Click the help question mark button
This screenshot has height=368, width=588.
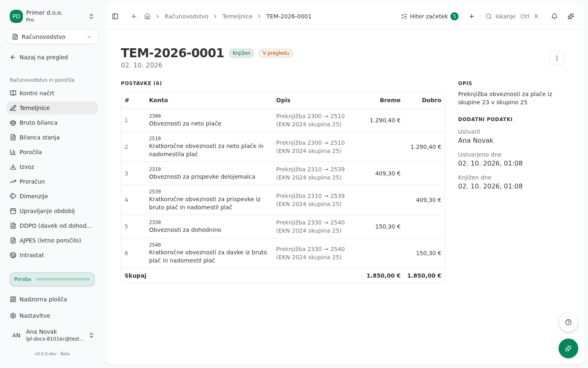[x=568, y=322]
